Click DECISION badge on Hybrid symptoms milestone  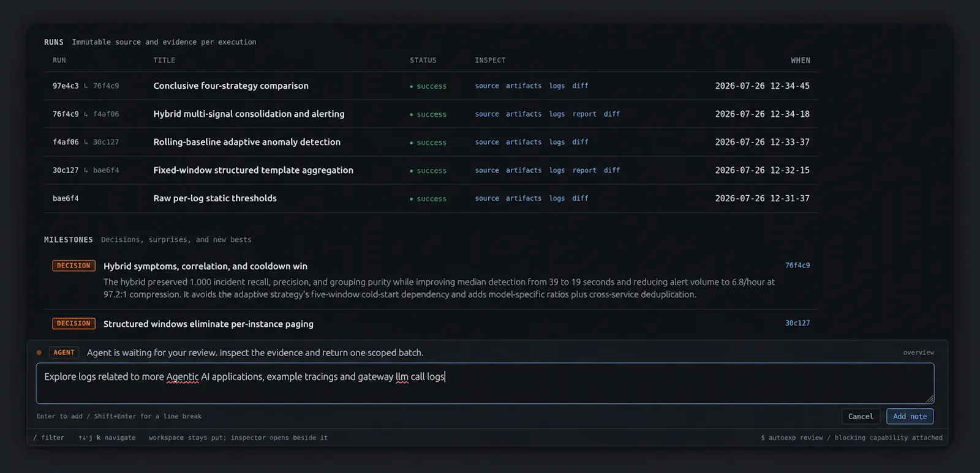click(73, 266)
